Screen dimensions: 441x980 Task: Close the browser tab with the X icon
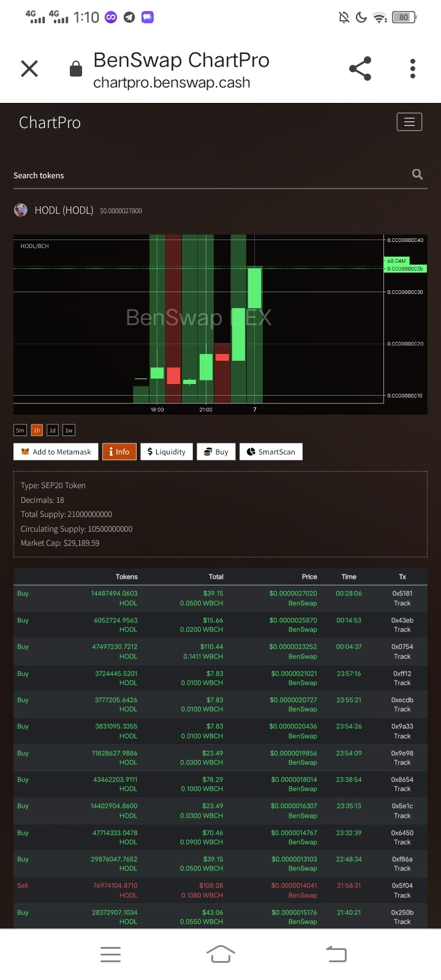click(x=29, y=69)
